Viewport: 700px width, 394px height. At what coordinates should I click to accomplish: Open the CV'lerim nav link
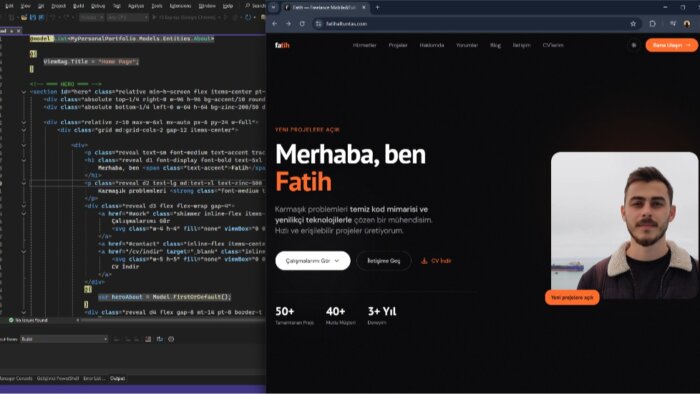[x=553, y=45]
